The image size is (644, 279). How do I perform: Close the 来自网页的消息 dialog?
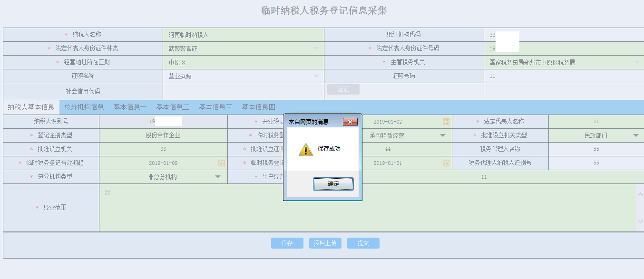[x=350, y=122]
